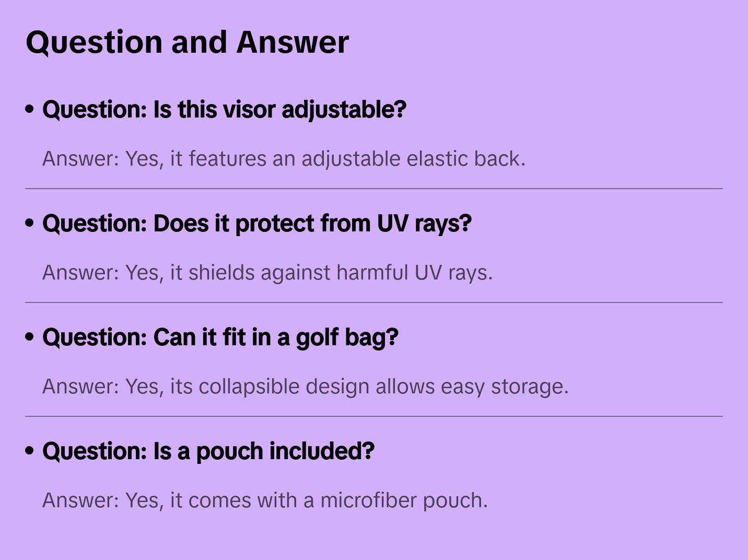Click the bullet beside the pouch included question

(30, 451)
